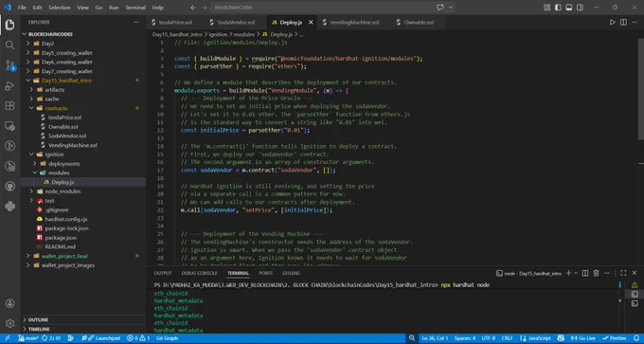Open the Copilot dropdown arrow in title bar
Screen dimensions: 644x344
click(451, 8)
